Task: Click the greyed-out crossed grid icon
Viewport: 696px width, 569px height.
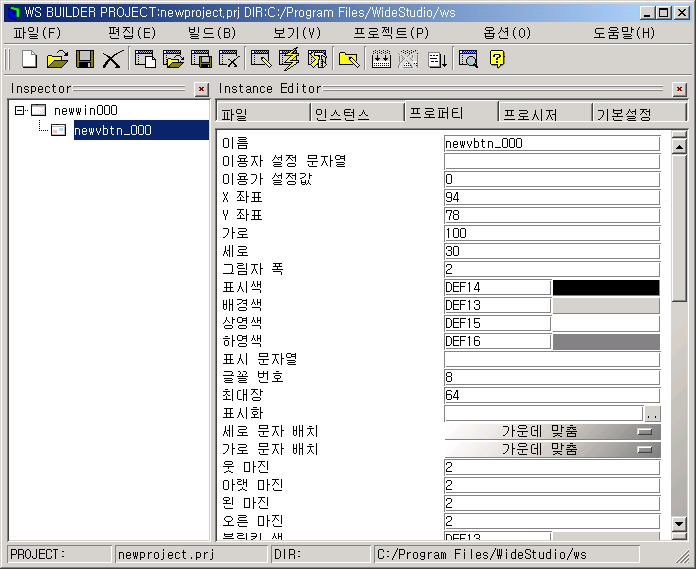Action: [408, 59]
